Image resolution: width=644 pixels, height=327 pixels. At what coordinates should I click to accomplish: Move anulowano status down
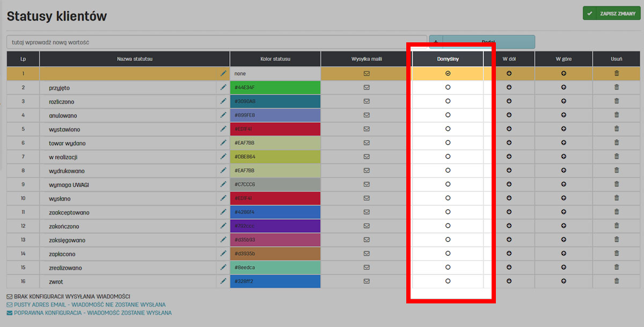(x=509, y=115)
